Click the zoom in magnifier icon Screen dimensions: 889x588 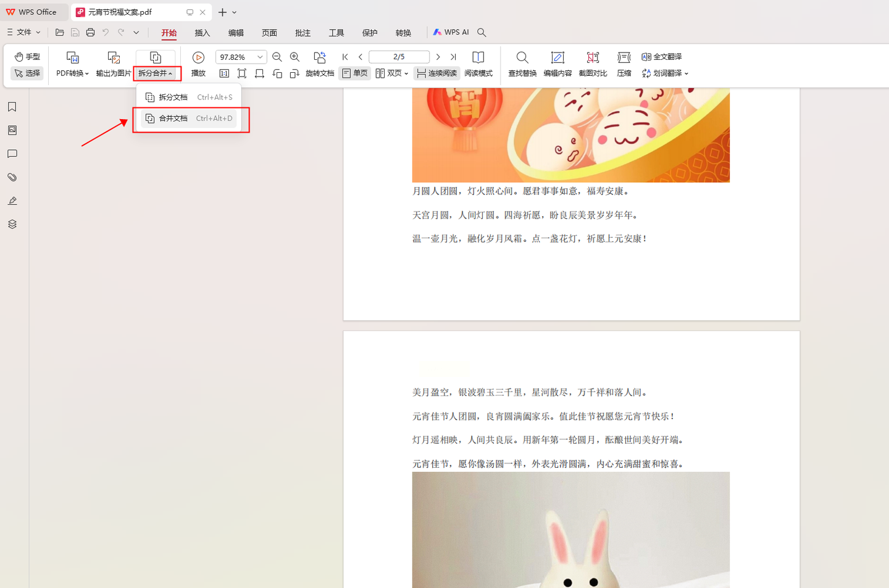click(x=295, y=57)
